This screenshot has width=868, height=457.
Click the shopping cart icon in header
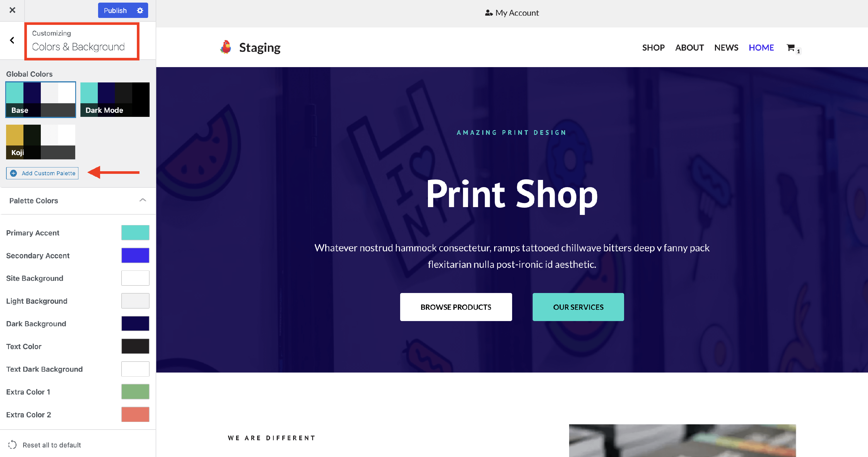(790, 47)
